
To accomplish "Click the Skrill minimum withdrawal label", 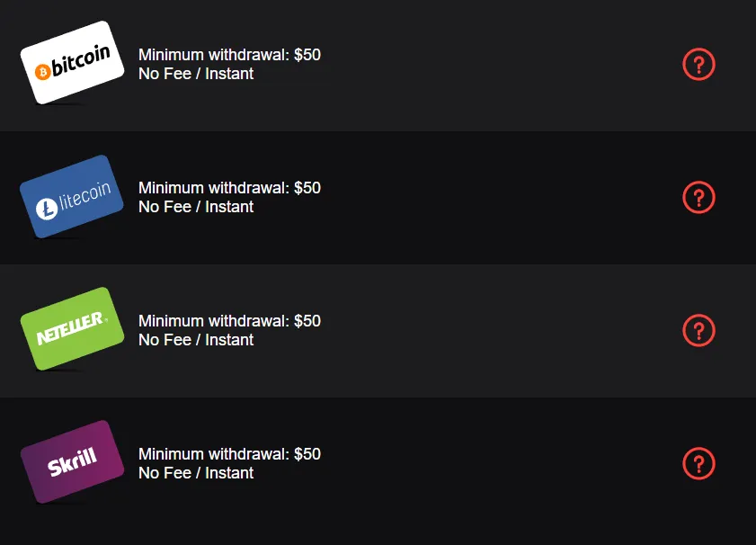I will click(x=229, y=453).
